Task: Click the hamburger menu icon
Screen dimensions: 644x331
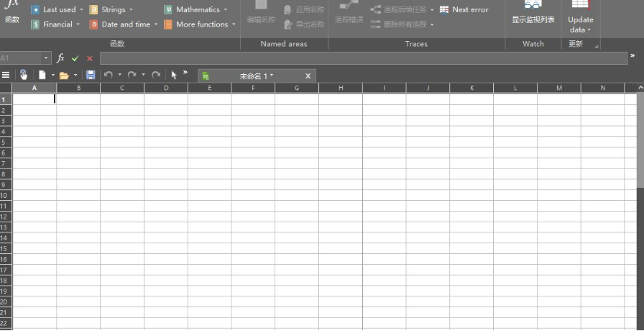Action: 6,75
